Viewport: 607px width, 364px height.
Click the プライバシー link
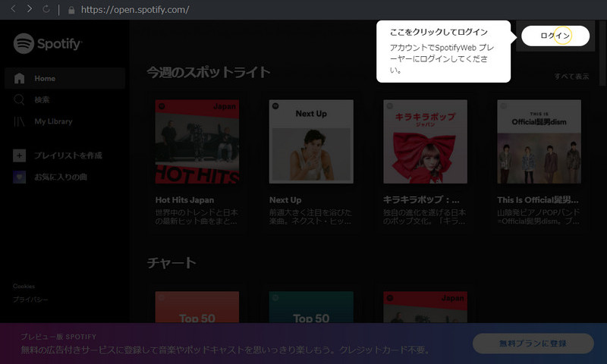[30, 300]
